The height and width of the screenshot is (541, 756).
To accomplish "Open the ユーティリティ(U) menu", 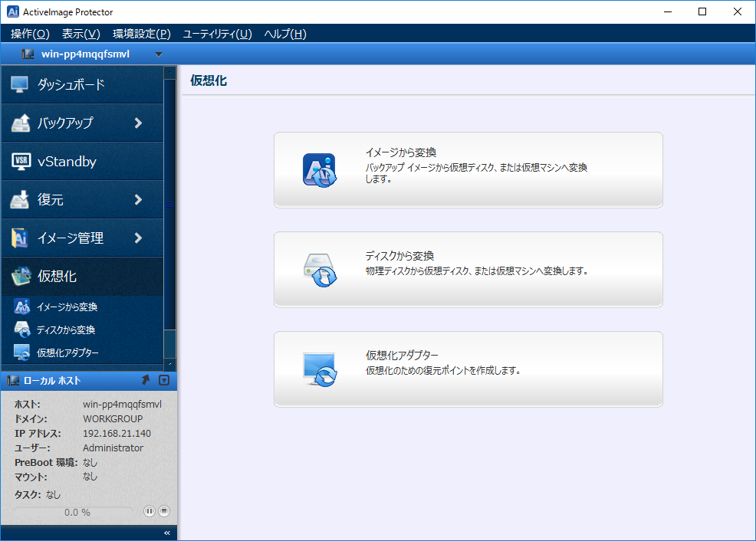I will pyautogui.click(x=217, y=34).
